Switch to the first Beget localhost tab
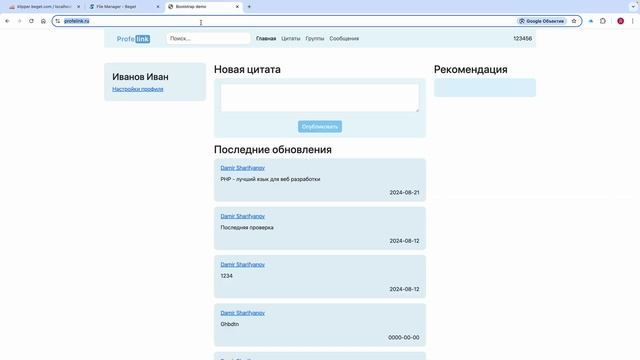This screenshot has width=640, height=360. tap(44, 7)
